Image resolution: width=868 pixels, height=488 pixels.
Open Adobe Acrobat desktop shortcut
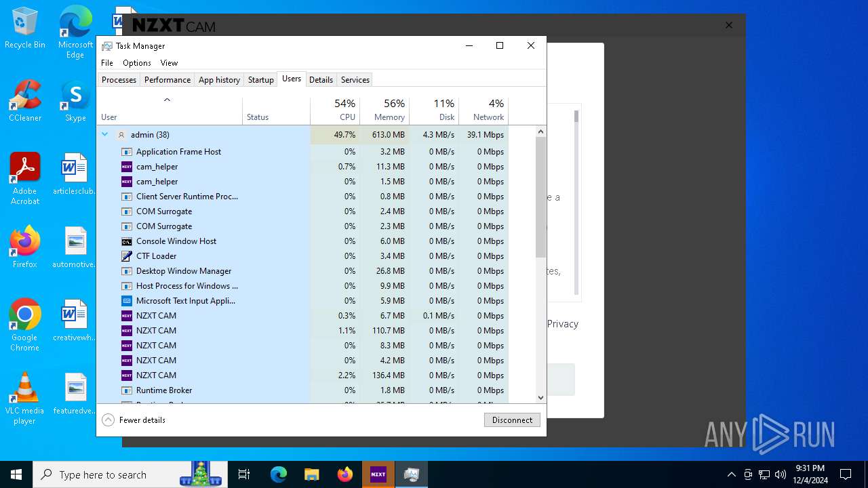pyautogui.click(x=25, y=179)
